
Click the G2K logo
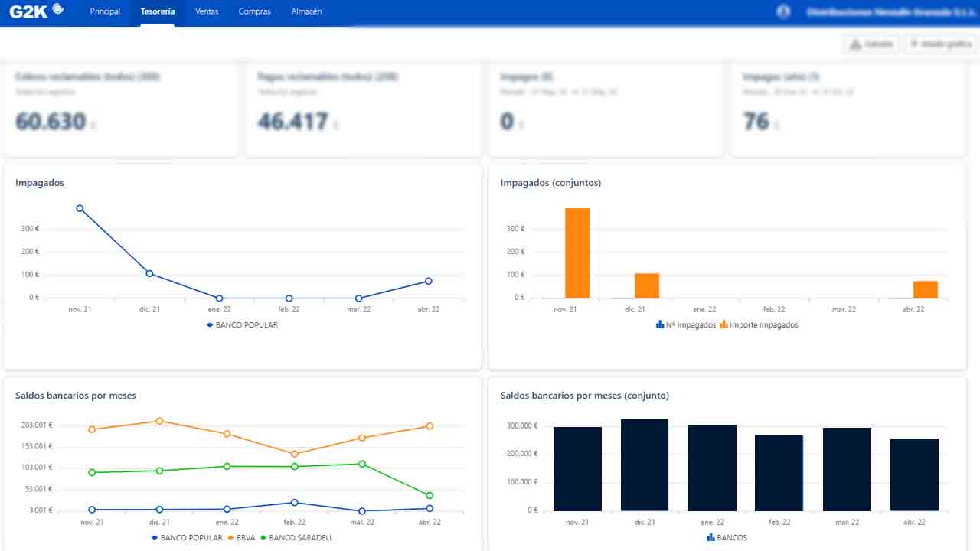tap(37, 11)
